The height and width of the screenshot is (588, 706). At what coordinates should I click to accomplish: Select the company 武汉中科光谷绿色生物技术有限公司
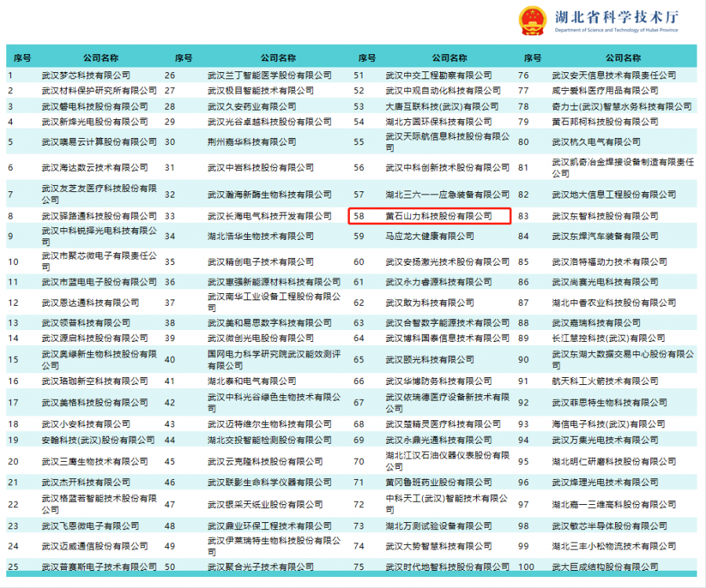274,403
